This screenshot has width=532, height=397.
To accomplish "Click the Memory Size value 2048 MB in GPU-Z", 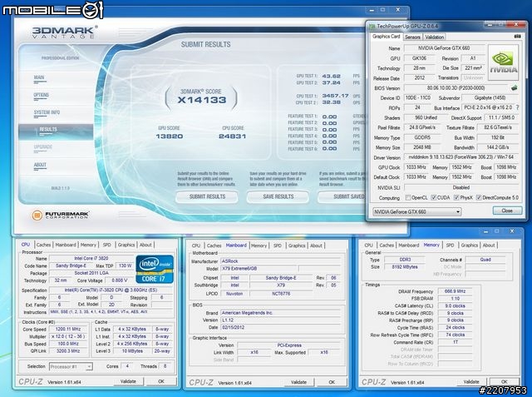I will pos(421,147).
